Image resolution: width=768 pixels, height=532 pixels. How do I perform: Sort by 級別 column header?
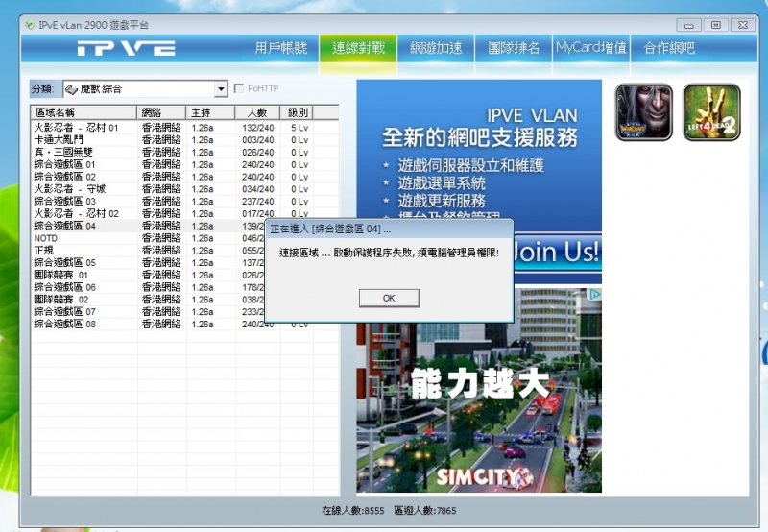click(x=297, y=112)
